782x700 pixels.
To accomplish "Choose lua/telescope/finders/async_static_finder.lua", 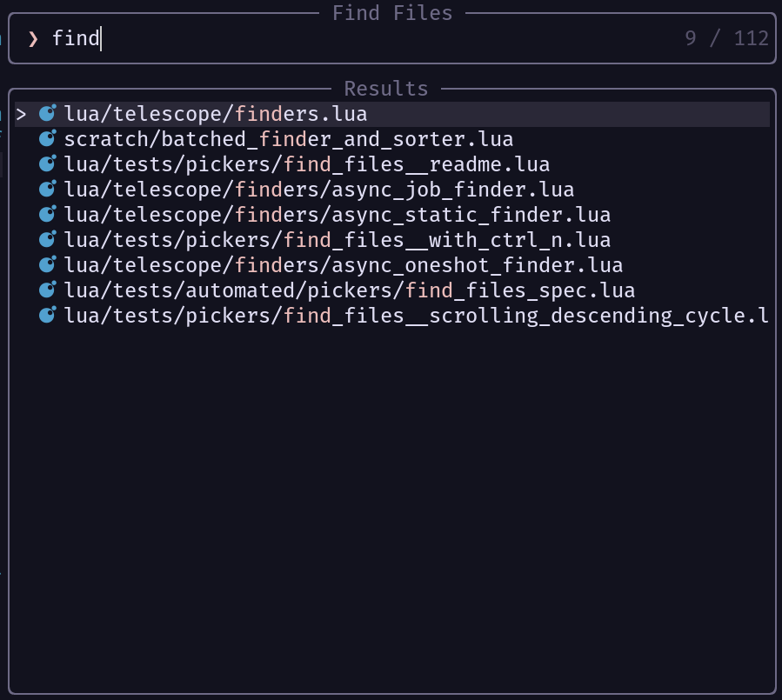I will pos(392,215).
